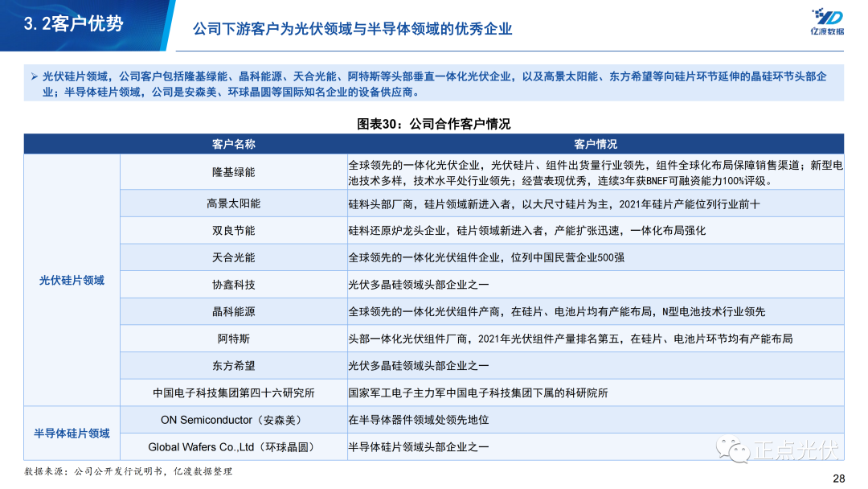
Task: Click the 东方希望 customer name cell
Action: pyautogui.click(x=234, y=365)
